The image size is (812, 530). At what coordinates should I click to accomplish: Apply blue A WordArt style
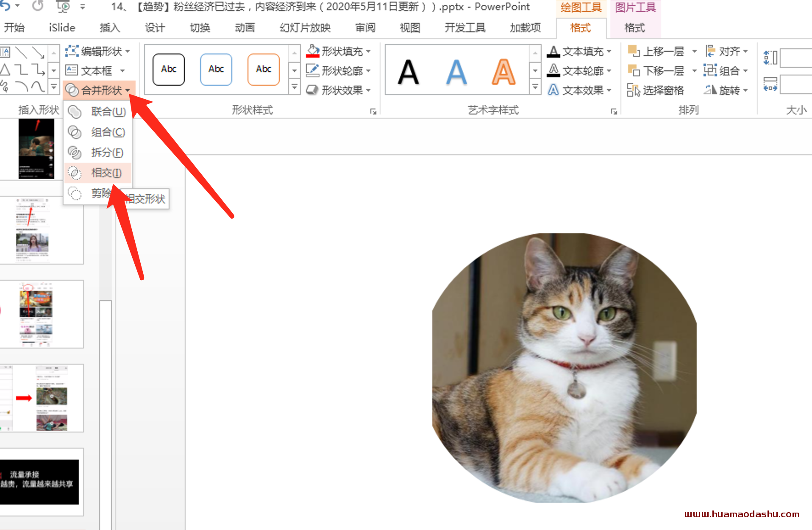point(456,72)
